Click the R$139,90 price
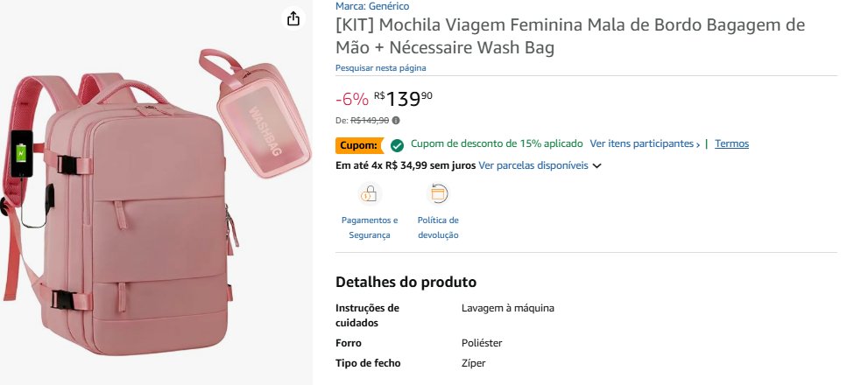The width and height of the screenshot is (868, 385). click(403, 99)
